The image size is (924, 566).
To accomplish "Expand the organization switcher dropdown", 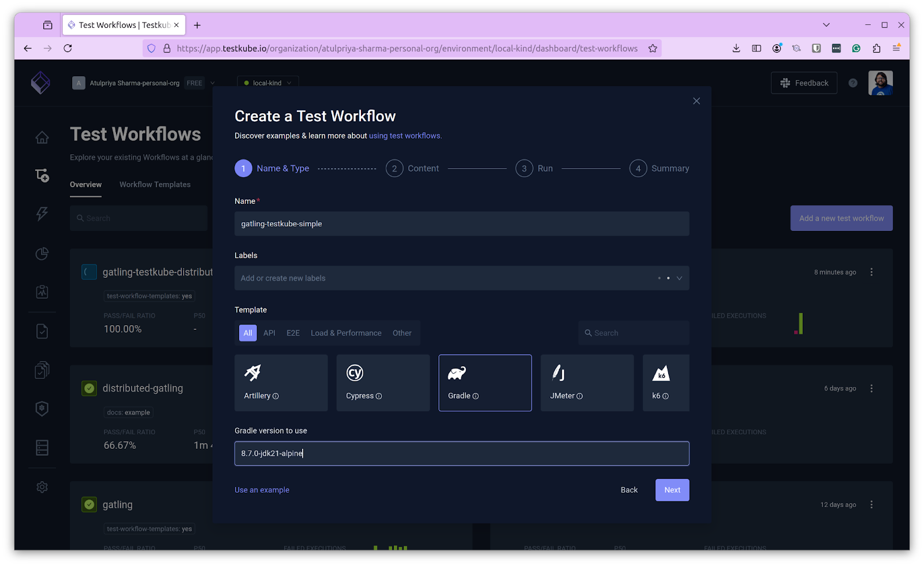I will (x=213, y=83).
